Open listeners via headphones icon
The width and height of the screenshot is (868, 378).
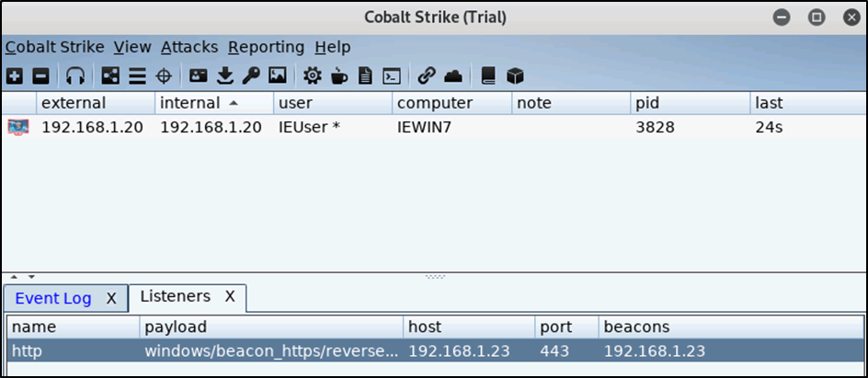[75, 75]
